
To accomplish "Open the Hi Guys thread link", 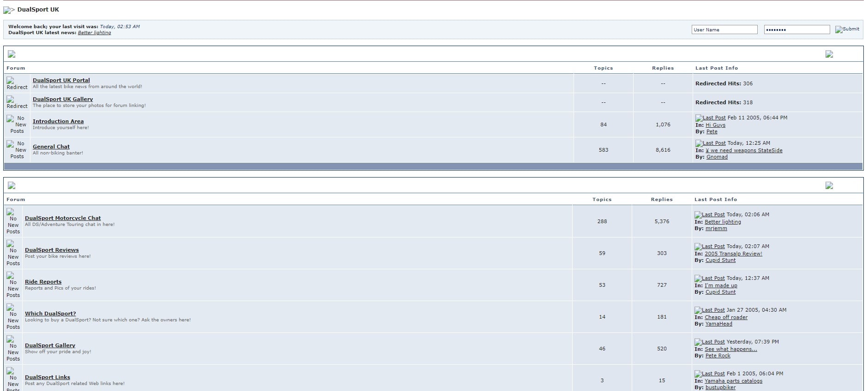I will (715, 125).
